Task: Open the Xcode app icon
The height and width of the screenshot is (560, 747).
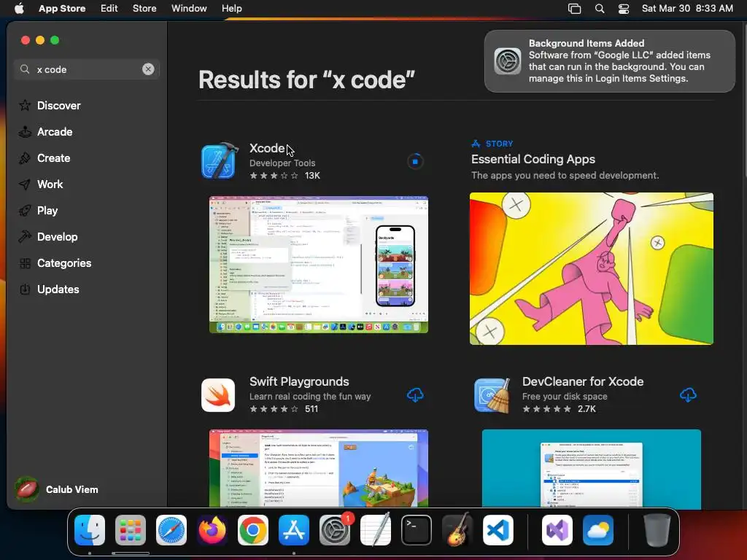Action: (220, 161)
